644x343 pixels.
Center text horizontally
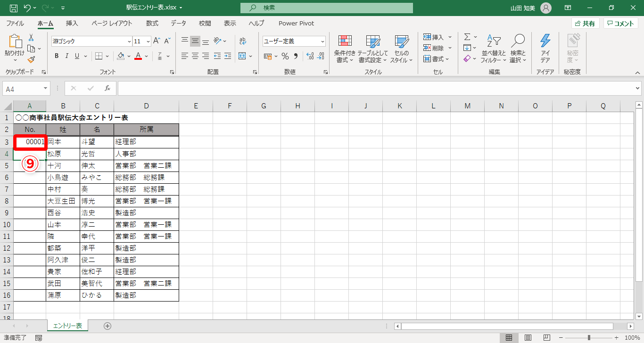195,56
